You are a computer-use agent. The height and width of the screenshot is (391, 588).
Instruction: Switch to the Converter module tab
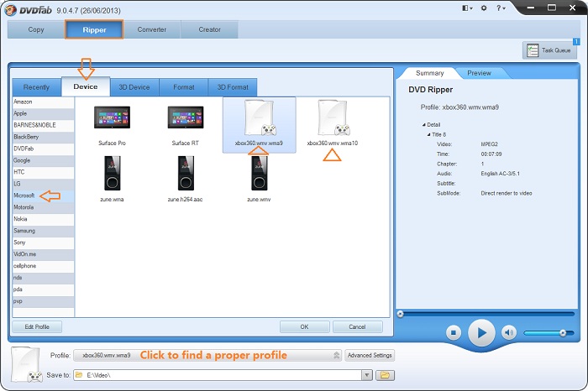[x=152, y=29]
